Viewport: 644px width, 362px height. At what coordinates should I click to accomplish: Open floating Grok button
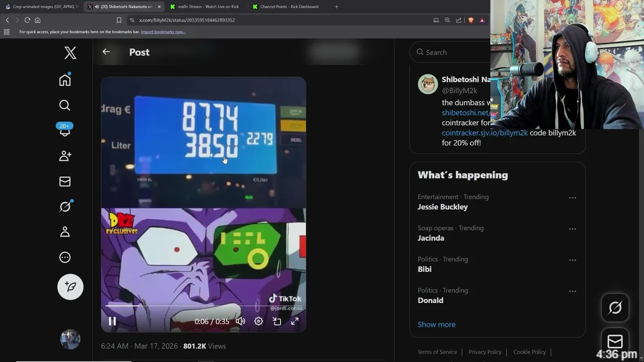click(615, 307)
